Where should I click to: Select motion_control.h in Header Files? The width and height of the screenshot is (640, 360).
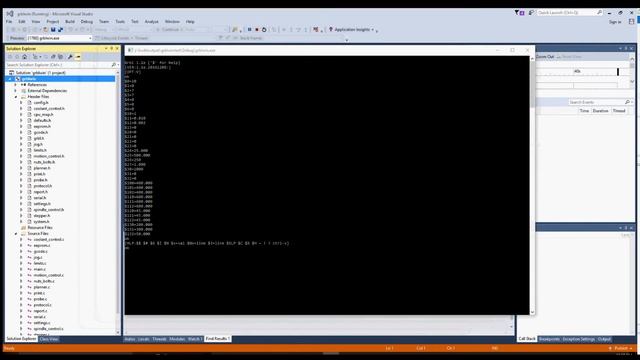pyautogui.click(x=49, y=156)
